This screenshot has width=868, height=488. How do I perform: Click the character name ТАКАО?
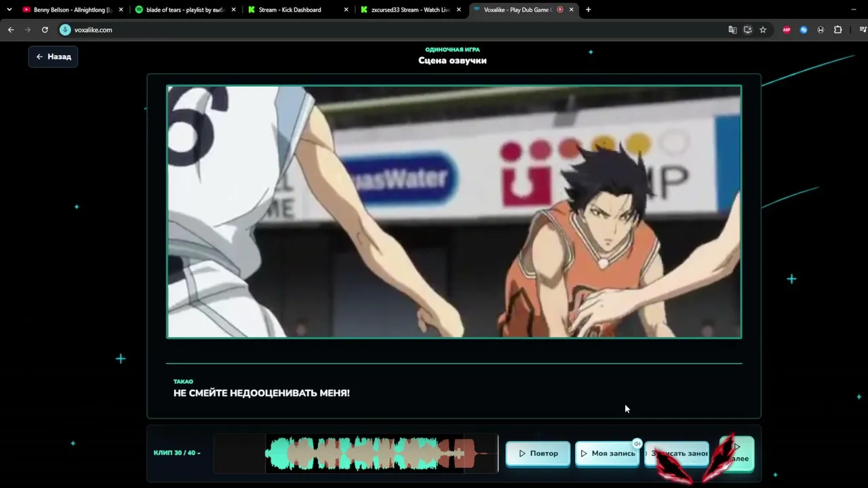click(x=183, y=382)
